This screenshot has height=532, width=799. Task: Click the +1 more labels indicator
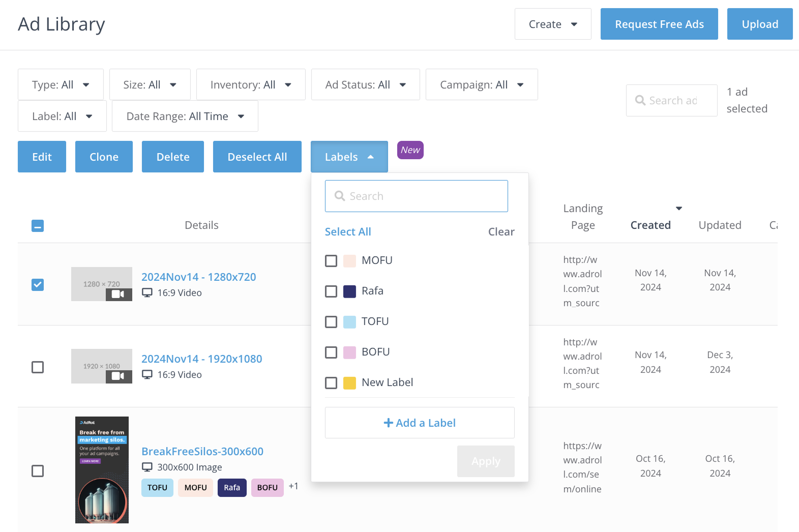(x=293, y=486)
